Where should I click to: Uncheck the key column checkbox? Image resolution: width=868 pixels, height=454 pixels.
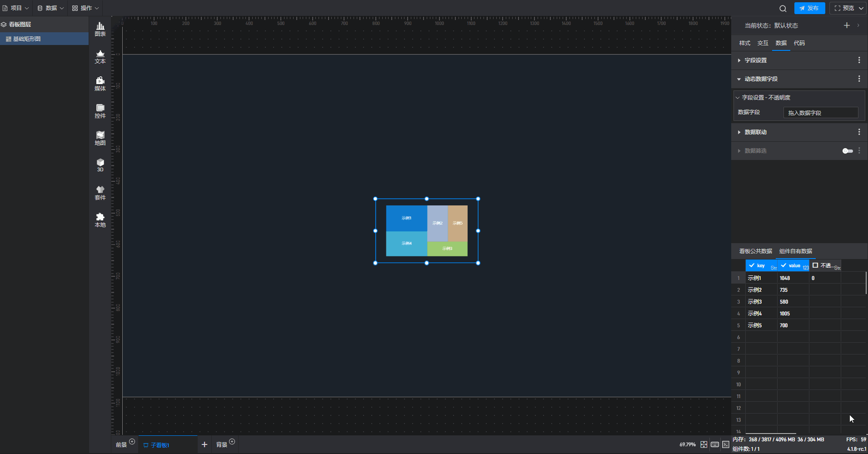752,265
